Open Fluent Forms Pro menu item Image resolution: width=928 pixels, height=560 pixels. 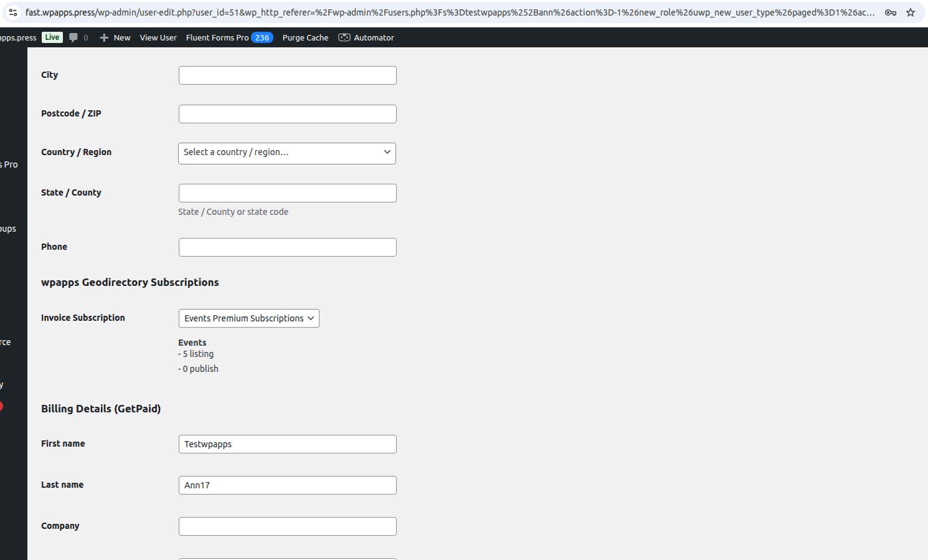[x=217, y=38]
